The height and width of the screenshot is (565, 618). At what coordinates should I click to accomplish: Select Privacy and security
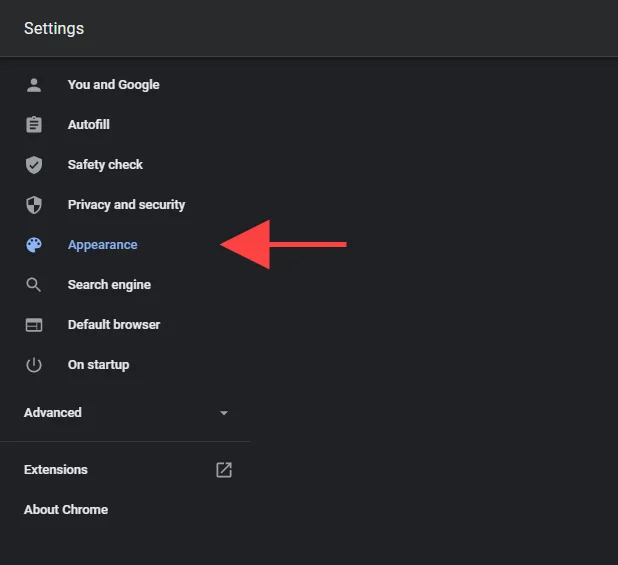(127, 205)
